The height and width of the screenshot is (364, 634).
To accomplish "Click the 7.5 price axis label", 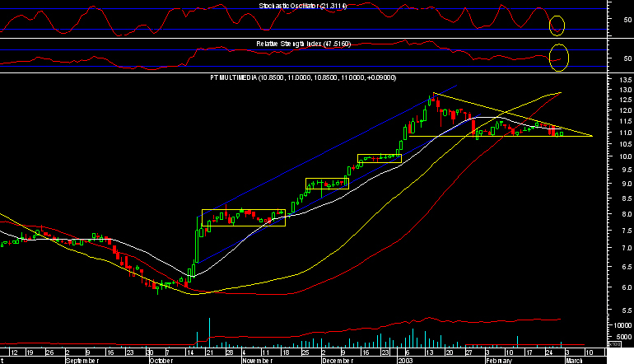I will tap(627, 231).
